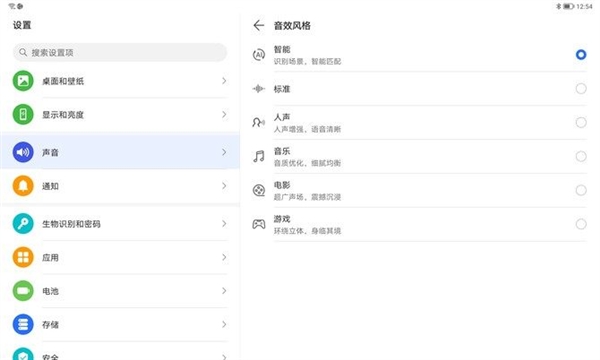Screen dimensions: 600x360
Task: Open the chevron on the 应用 row
Action: coord(224,257)
